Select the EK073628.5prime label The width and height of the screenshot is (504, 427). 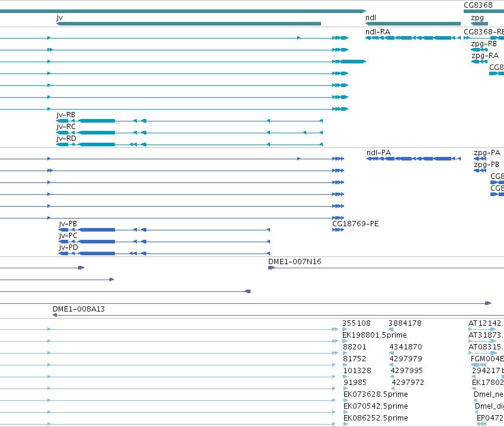point(375,394)
